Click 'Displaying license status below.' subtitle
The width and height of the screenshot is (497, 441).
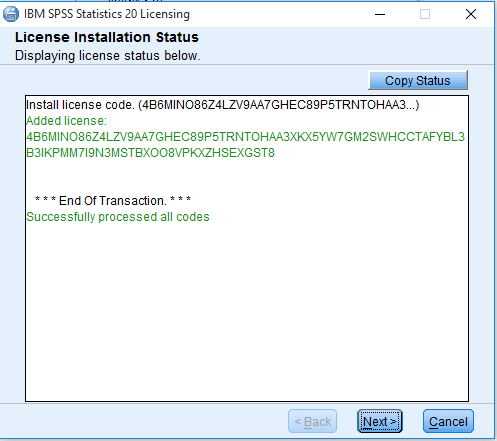point(107,55)
